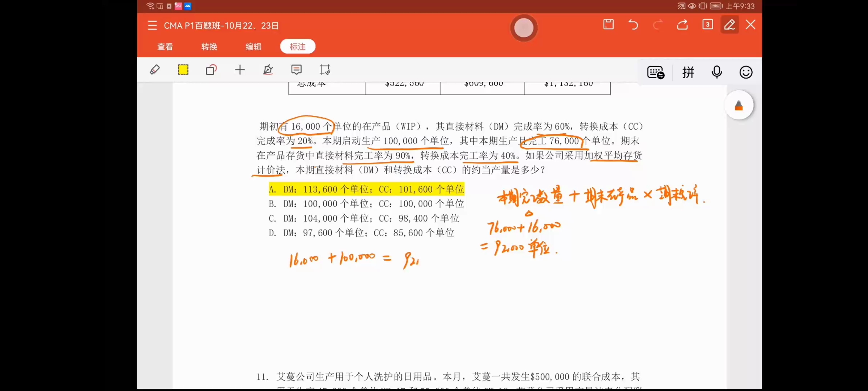
Task: Open the page count indicator showing 3
Action: (707, 25)
